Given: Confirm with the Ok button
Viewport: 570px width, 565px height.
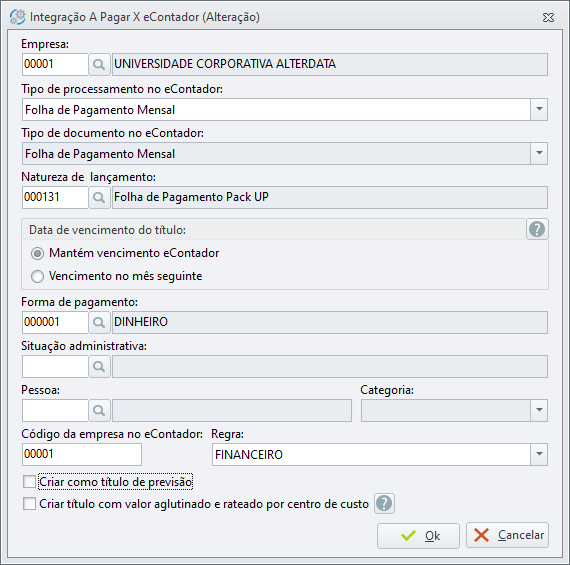Looking at the screenshot, I should pyautogui.click(x=418, y=536).
